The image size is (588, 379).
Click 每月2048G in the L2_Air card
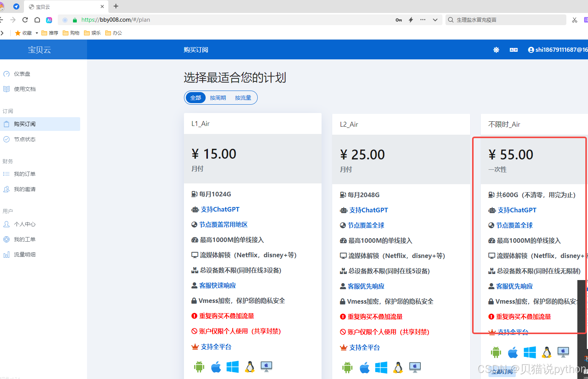tap(364, 195)
